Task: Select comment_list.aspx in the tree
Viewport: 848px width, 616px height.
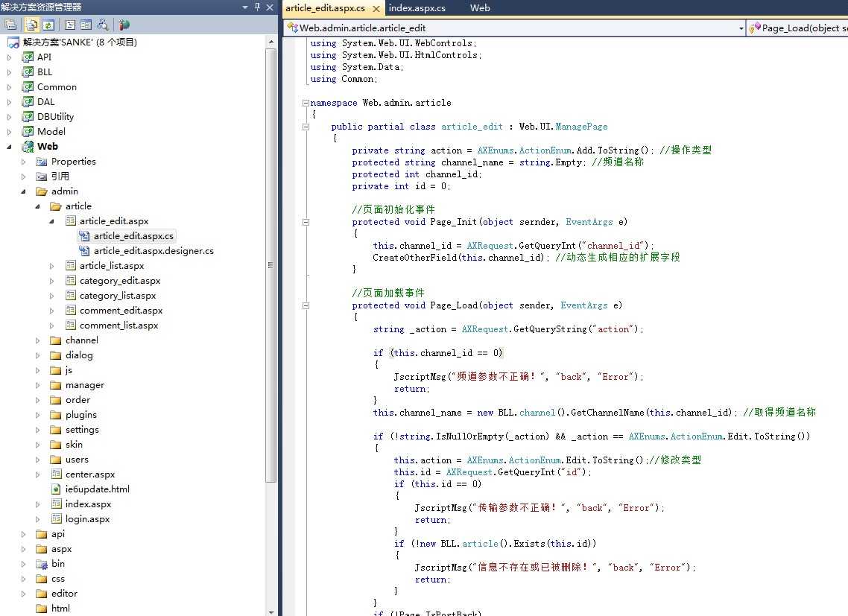Action: pos(119,325)
